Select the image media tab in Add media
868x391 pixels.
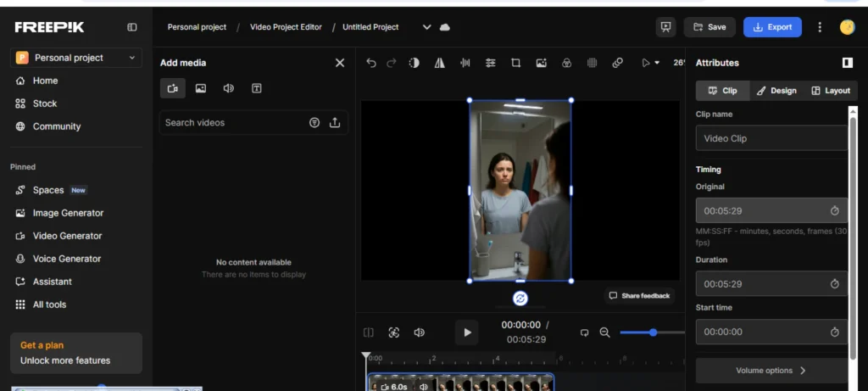201,88
